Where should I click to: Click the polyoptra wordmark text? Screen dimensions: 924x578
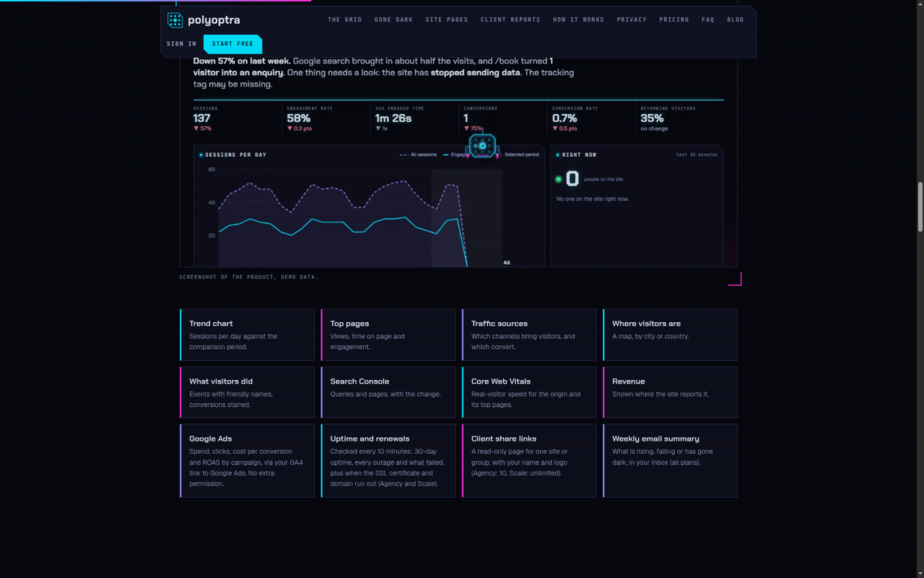214,20
